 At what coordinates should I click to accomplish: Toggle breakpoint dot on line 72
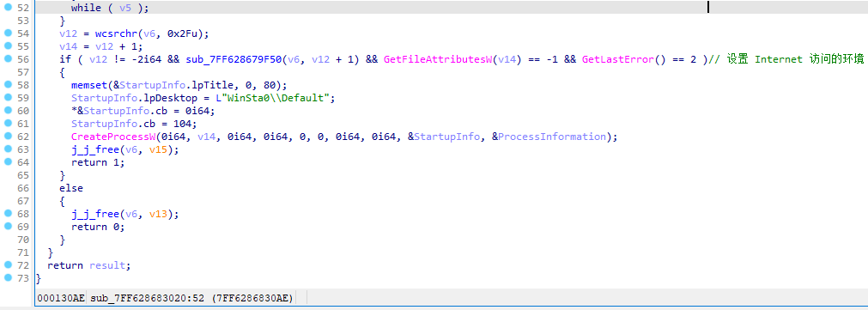pos(8,265)
